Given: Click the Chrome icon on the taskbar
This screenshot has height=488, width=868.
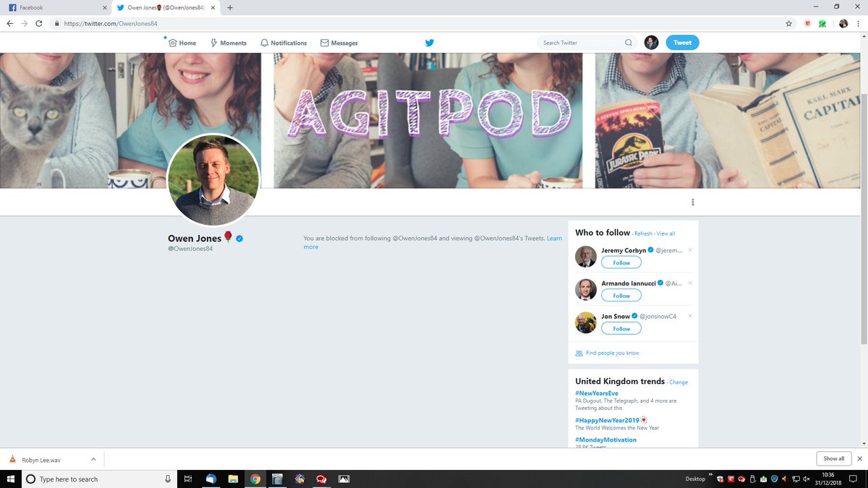Looking at the screenshot, I should (255, 479).
